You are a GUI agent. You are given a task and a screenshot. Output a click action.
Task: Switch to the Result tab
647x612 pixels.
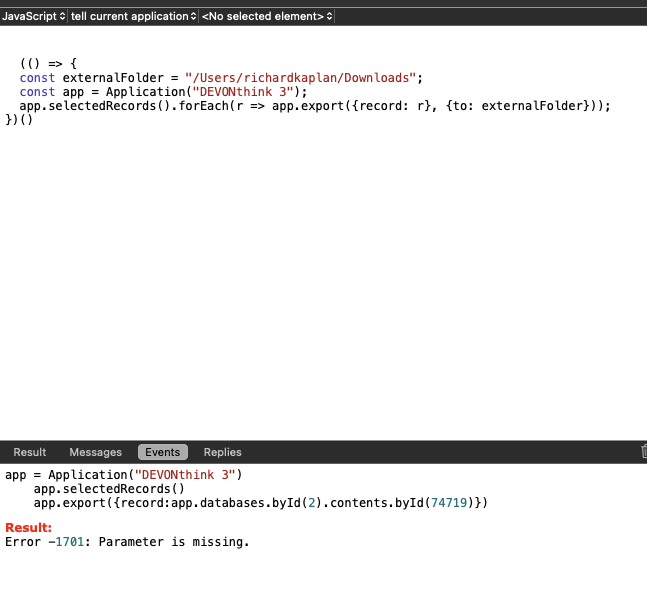click(30, 452)
